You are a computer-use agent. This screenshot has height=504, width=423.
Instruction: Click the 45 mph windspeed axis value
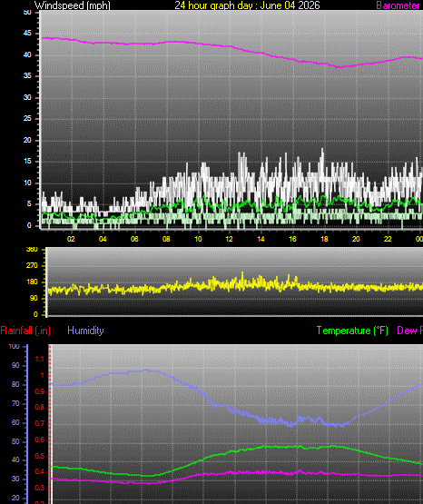27,34
